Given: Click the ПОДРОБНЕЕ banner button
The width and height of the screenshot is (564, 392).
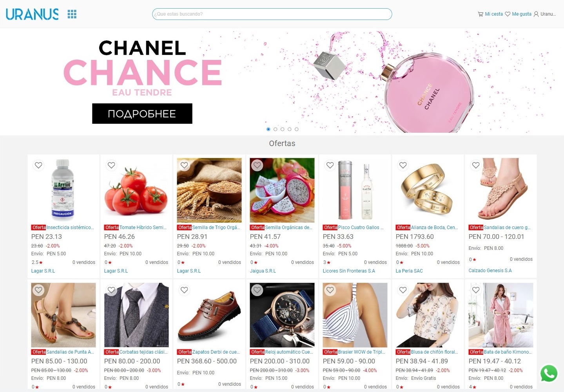Looking at the screenshot, I should (142, 114).
